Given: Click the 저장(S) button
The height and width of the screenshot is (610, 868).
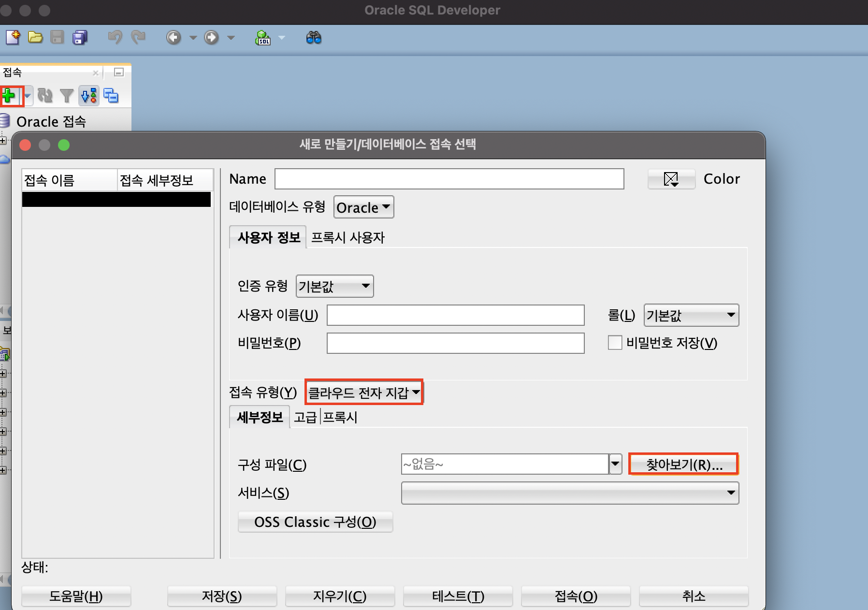Looking at the screenshot, I should point(222,596).
